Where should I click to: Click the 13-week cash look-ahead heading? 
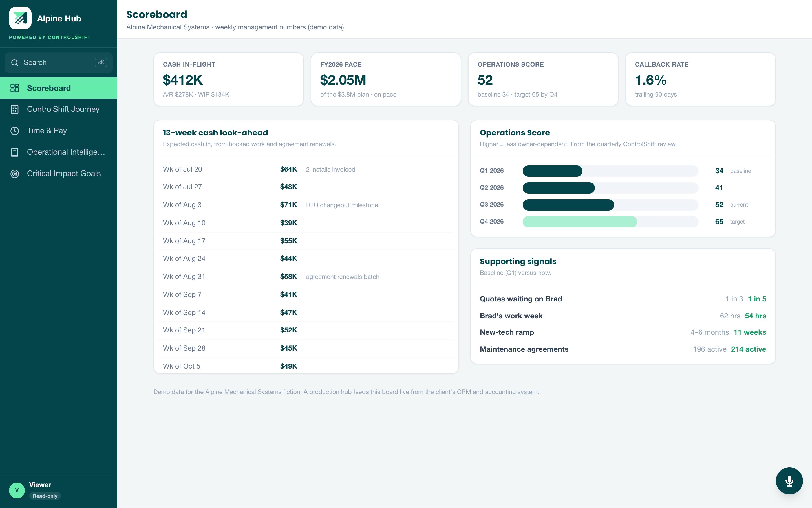pyautogui.click(x=215, y=133)
